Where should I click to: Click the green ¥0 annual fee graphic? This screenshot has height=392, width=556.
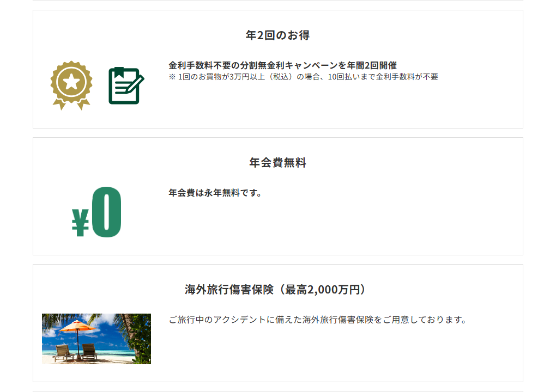point(96,212)
